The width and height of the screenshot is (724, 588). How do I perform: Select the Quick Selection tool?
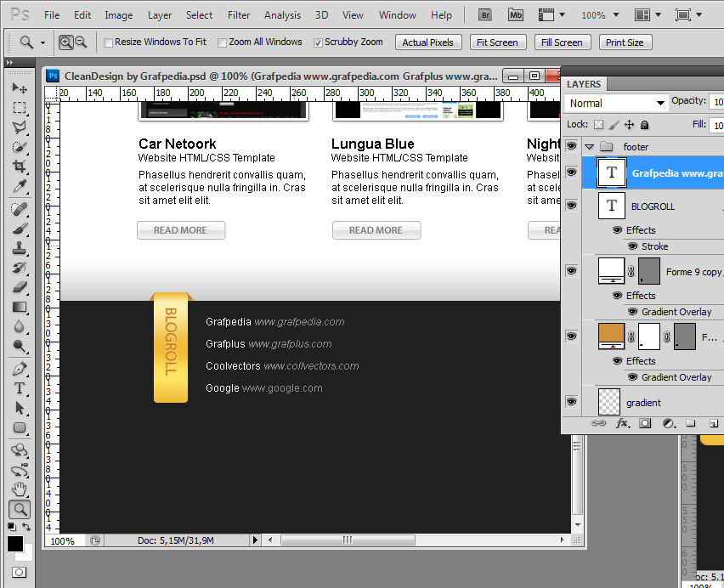pos(20,147)
